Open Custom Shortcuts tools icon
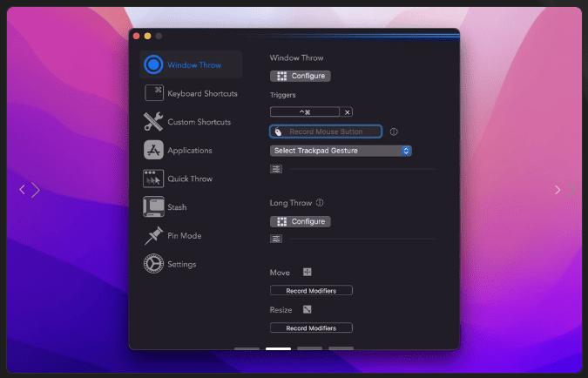588x378 pixels. pyautogui.click(x=153, y=122)
